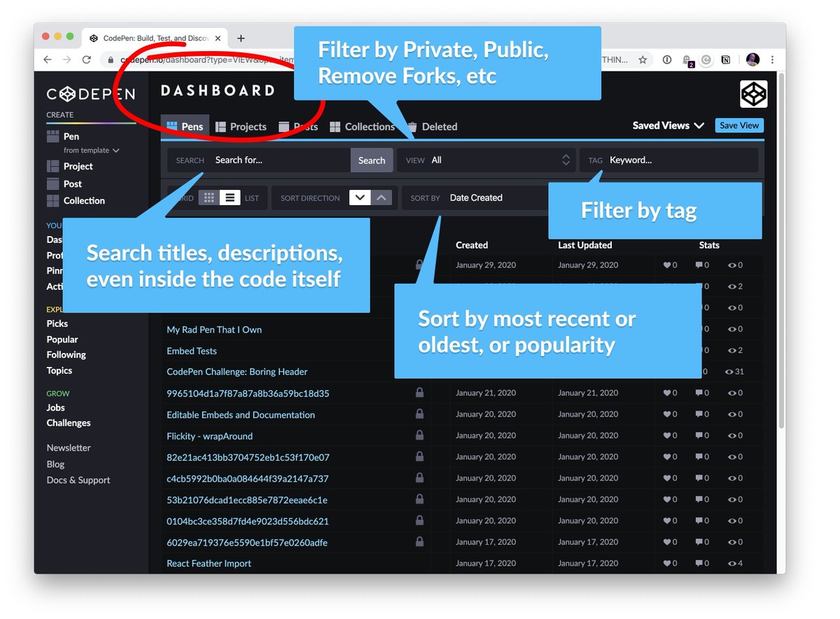This screenshot has height=619, width=840.
Task: Select the CodePen browser tab
Action: 154,39
